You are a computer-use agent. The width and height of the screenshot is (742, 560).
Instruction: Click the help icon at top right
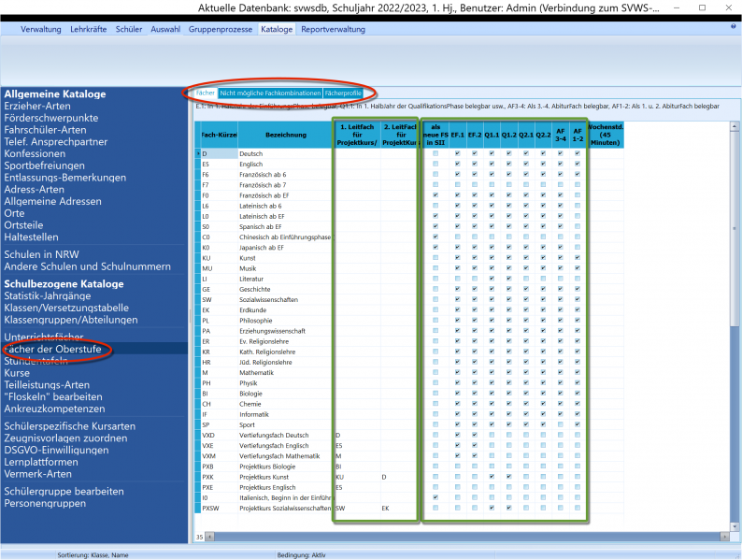pyautogui.click(x=733, y=27)
